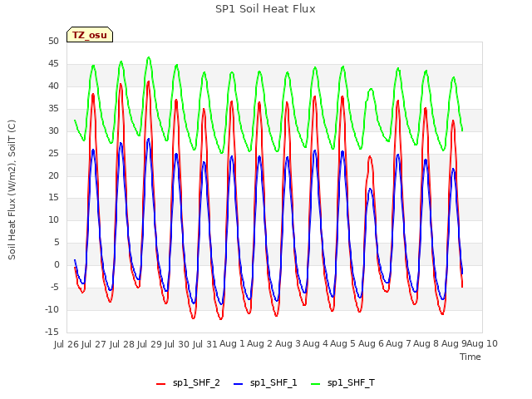Click the Aug 3 x-axis tick label

[x=288, y=343]
